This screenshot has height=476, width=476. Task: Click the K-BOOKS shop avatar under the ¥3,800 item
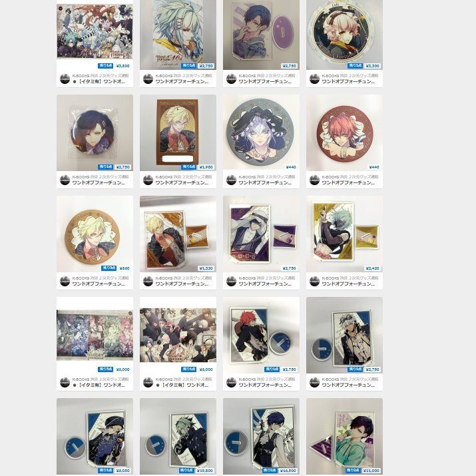tap(65, 79)
